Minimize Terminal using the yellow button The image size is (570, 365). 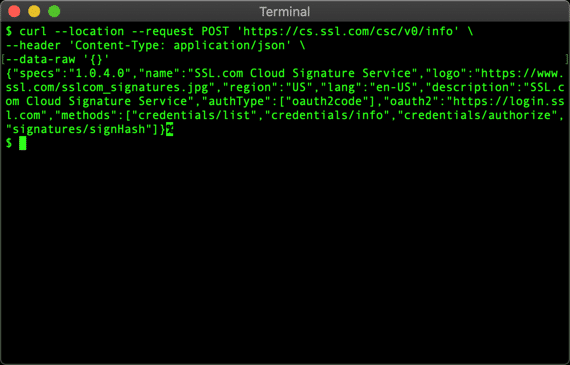pos(34,11)
